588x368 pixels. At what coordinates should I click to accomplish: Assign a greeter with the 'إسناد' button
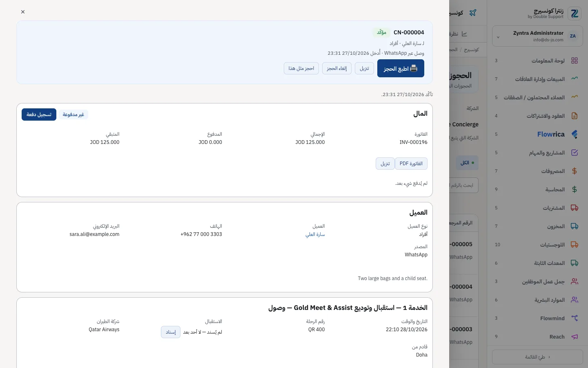[171, 332]
